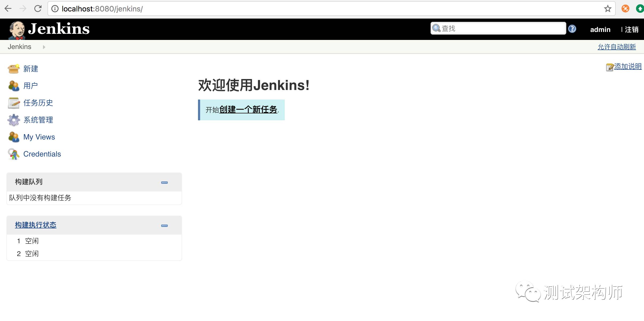This screenshot has height=321, width=644.
Task: Click the browser forward arrow
Action: point(23,9)
